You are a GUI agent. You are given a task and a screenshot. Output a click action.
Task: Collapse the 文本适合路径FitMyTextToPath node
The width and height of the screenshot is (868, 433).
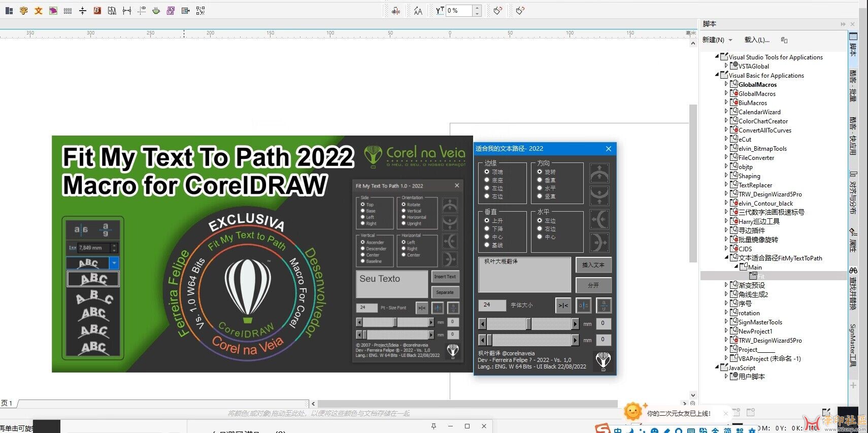coord(726,257)
